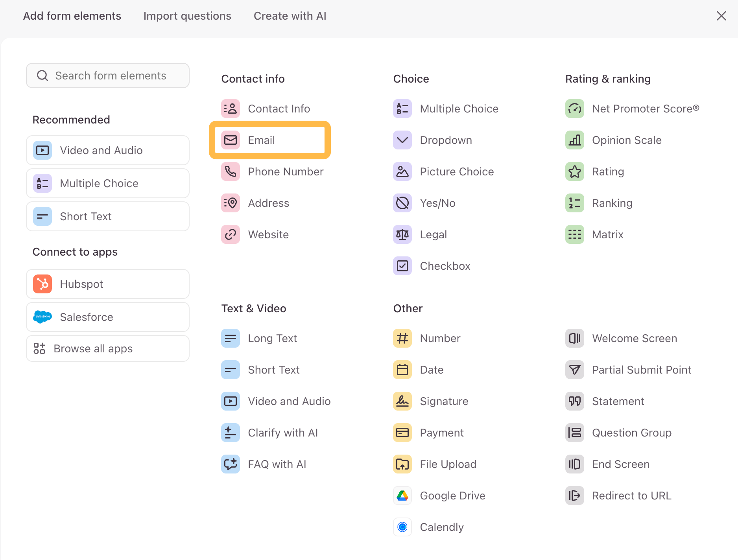This screenshot has width=738, height=560.
Task: Add a Checkbox form element
Action: point(445,266)
